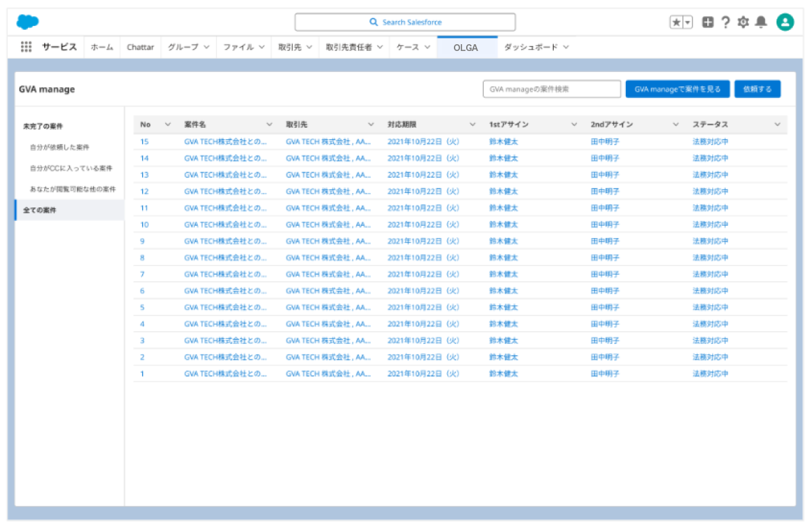This screenshot has width=812, height=531.
Task: Open case number 12 link
Action: pos(145,191)
